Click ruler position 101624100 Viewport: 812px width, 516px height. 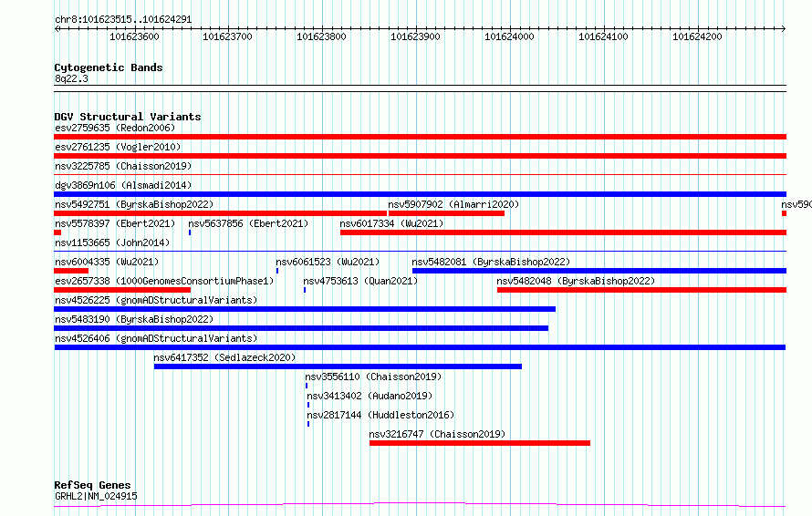point(603,36)
